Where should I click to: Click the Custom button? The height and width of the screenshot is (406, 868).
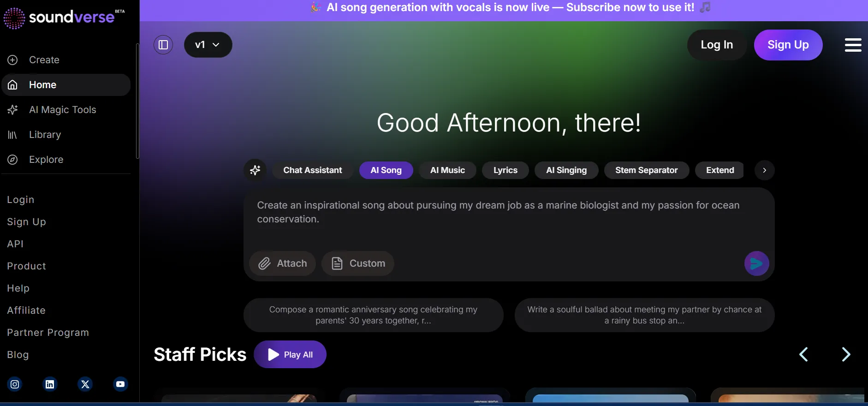click(358, 263)
